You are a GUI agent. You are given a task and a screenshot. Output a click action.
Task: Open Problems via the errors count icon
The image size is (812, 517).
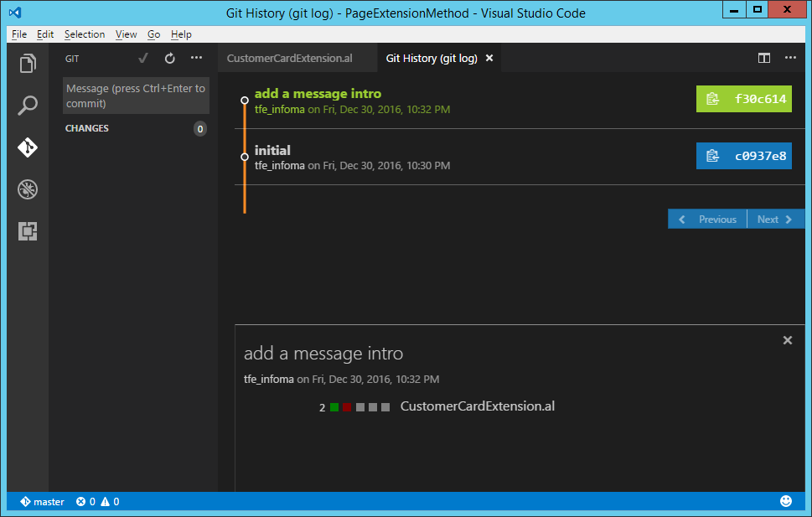point(80,501)
